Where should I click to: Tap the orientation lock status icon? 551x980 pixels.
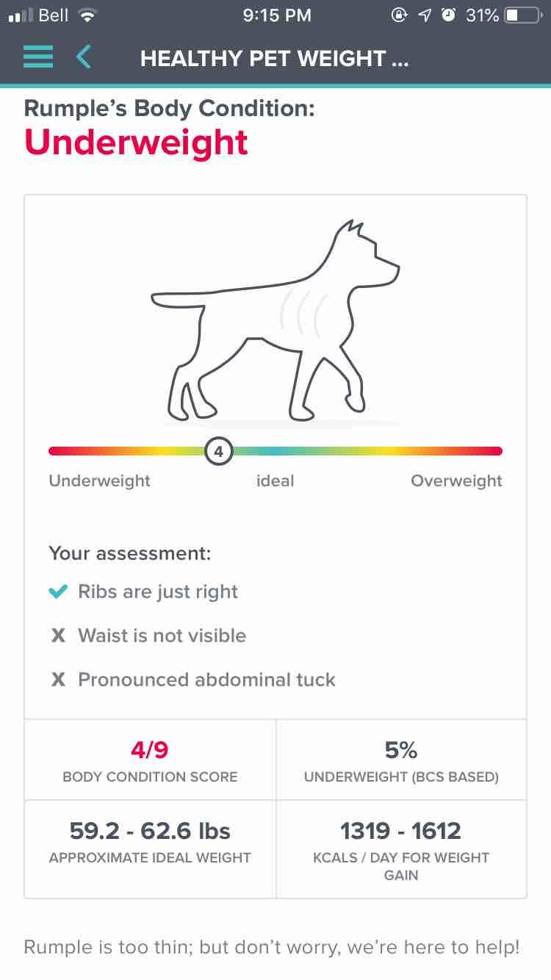click(399, 14)
